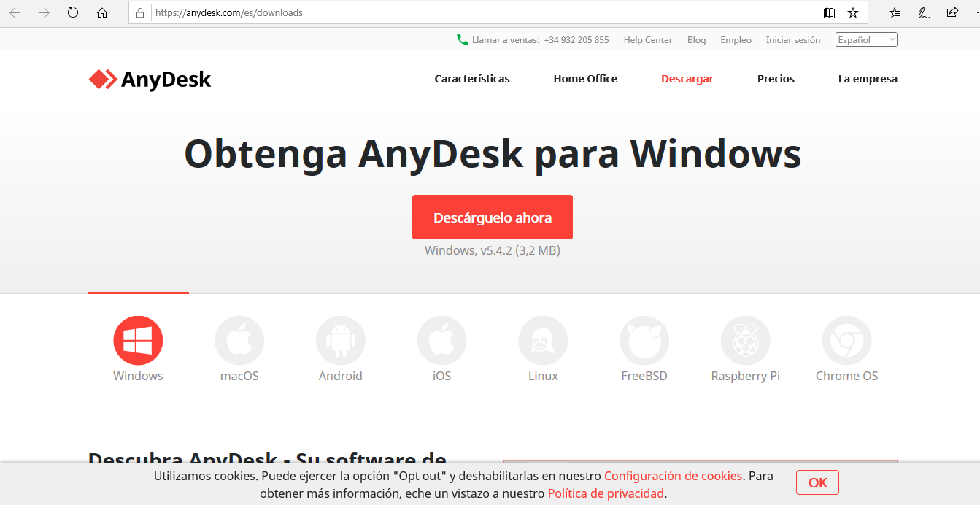980x505 pixels.
Task: Click the AnyDesk logo
Action: [150, 79]
